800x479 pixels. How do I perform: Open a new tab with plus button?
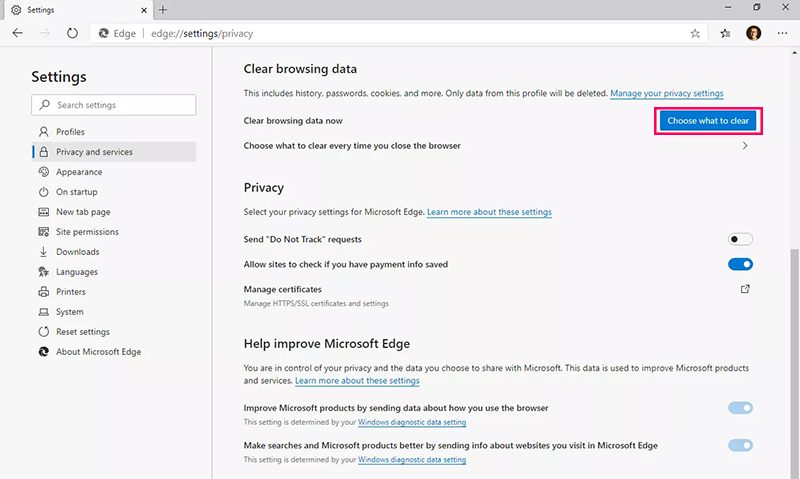coord(162,10)
